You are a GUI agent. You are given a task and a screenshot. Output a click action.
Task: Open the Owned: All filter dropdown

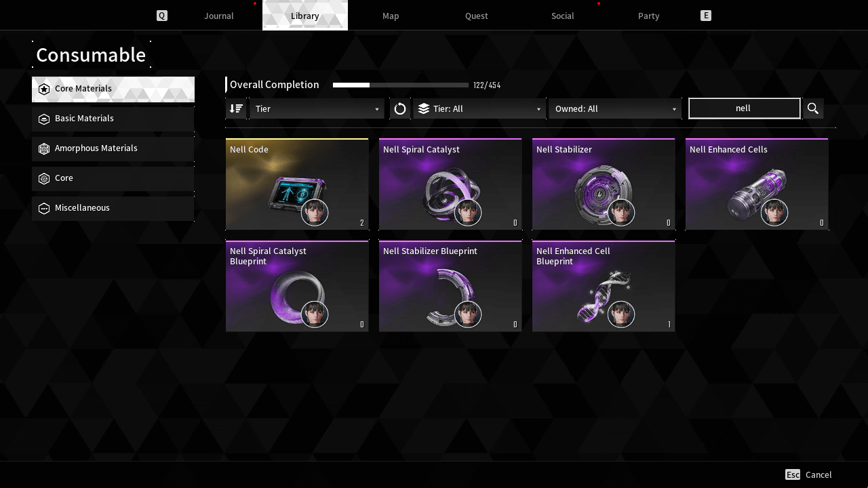tap(615, 108)
